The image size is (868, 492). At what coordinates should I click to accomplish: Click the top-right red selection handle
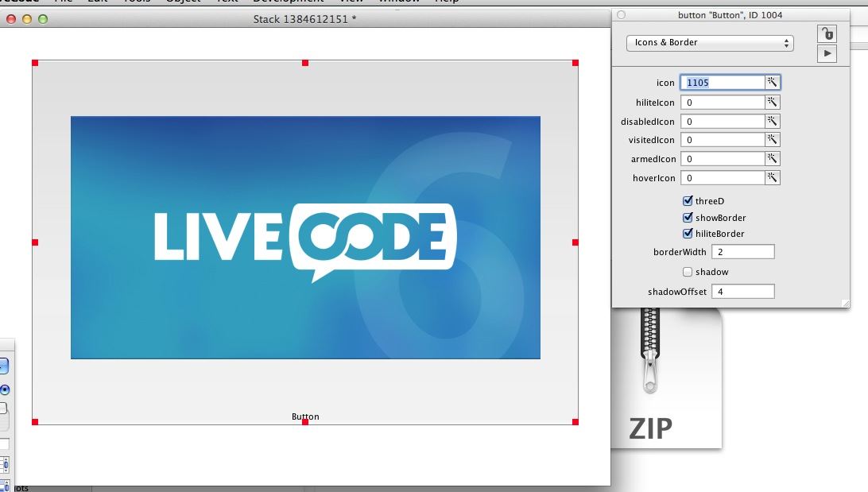(x=575, y=63)
